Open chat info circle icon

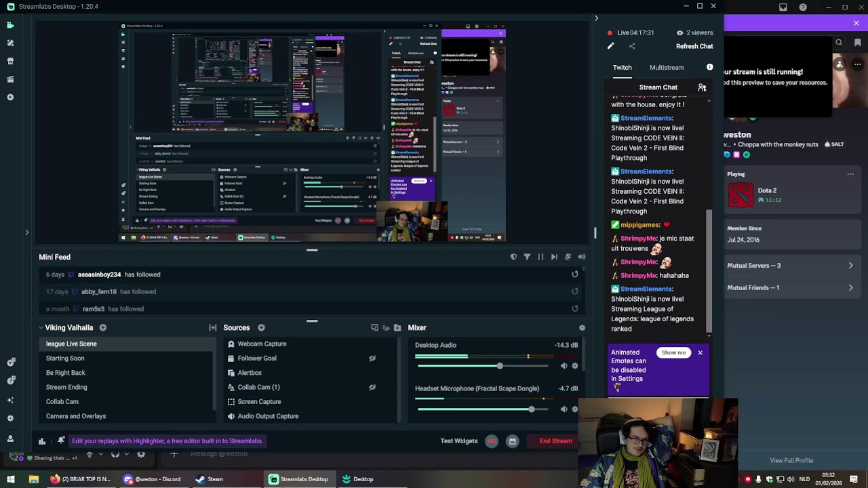pos(709,67)
